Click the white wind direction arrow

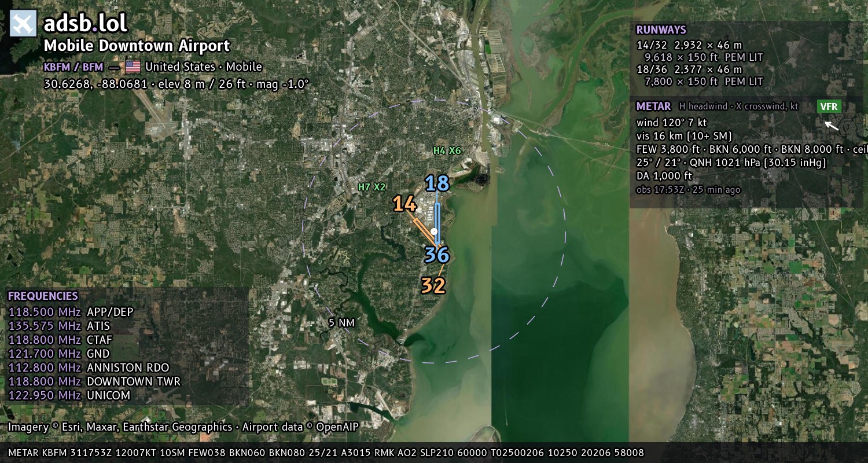tap(832, 126)
